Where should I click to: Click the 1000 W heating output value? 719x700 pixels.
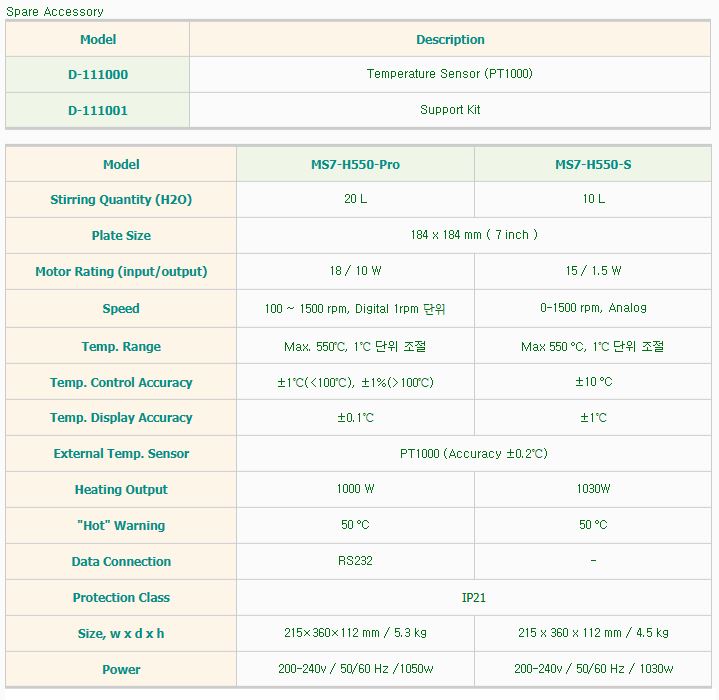coord(355,489)
